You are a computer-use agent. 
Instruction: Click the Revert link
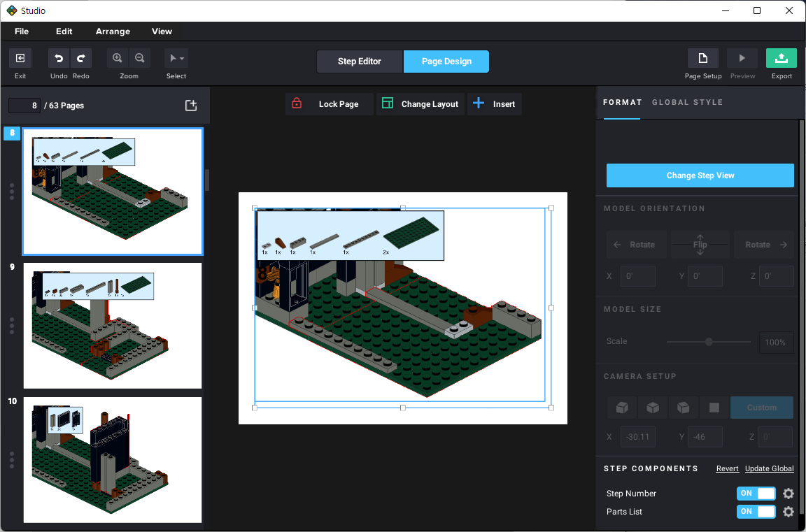click(728, 468)
